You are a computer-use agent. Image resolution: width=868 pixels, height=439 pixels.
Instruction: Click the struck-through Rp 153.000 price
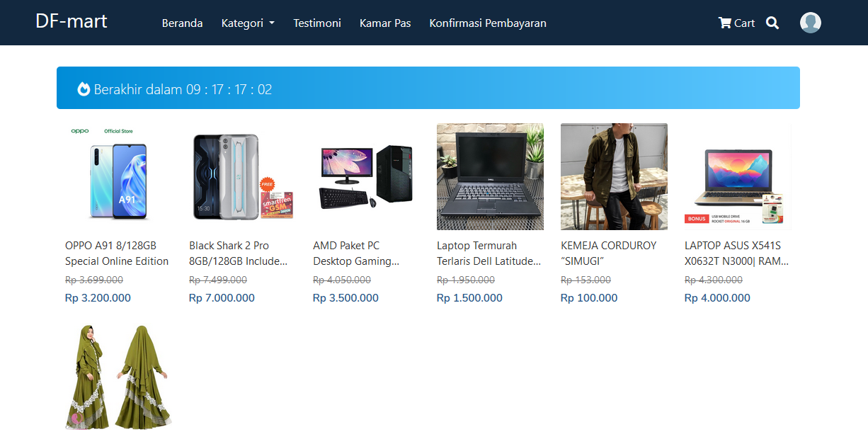pyautogui.click(x=586, y=280)
